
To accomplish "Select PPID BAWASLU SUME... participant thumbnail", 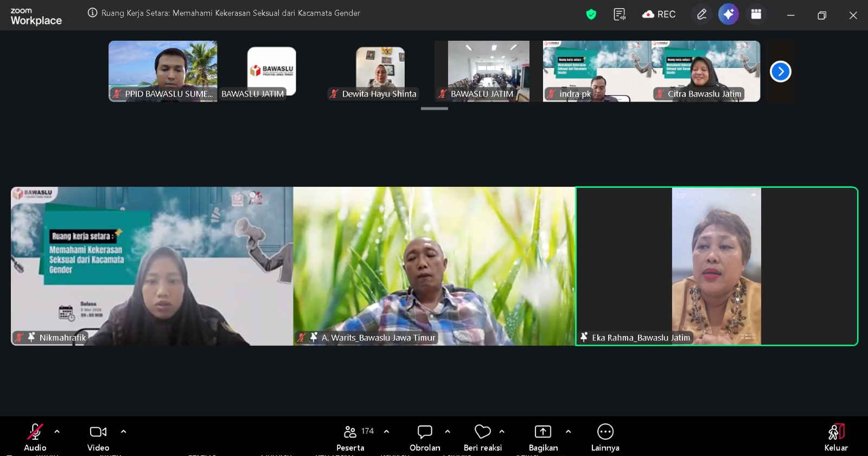I will [163, 71].
